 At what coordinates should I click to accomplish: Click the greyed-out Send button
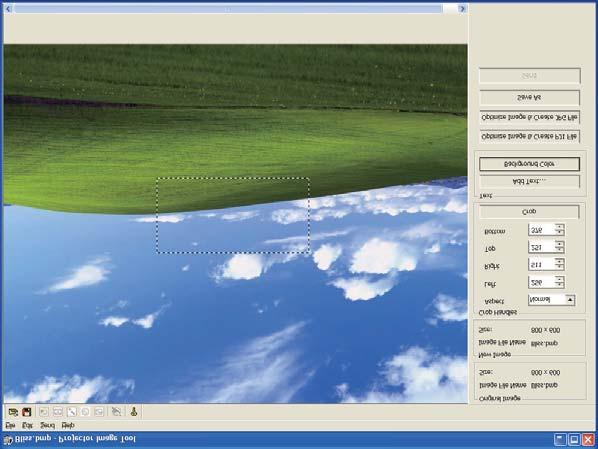point(529,76)
